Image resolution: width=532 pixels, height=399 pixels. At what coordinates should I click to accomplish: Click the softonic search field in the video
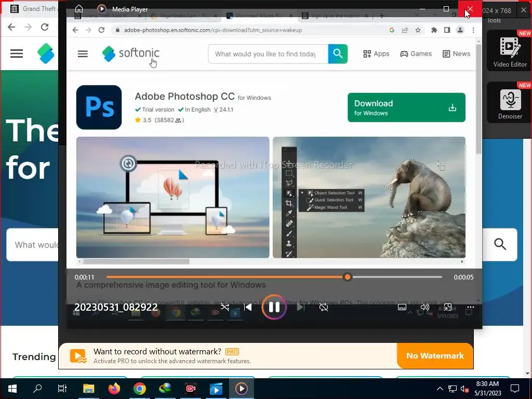point(268,54)
